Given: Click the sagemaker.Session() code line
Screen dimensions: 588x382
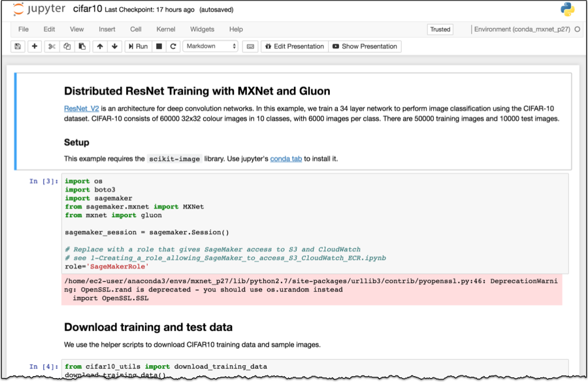Looking at the screenshot, I should click(147, 232).
